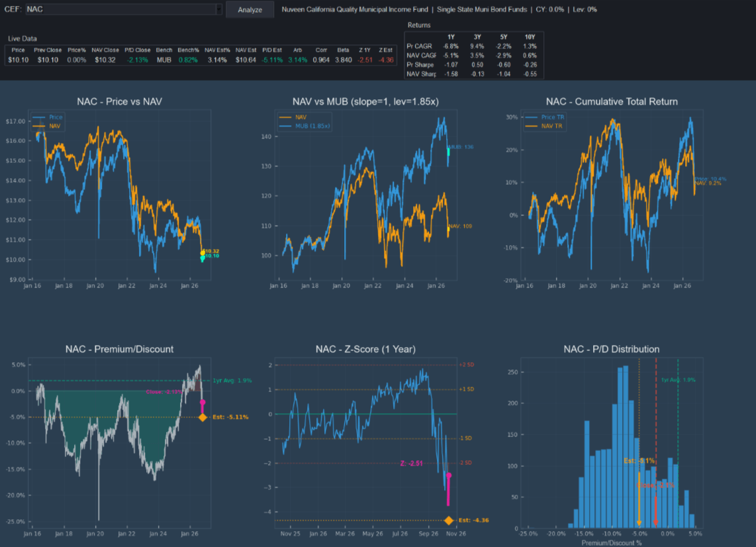Click the 'Est: -5.11%' annotation on Premium/Discount chart
This screenshot has width=756, height=547.
tap(230, 417)
